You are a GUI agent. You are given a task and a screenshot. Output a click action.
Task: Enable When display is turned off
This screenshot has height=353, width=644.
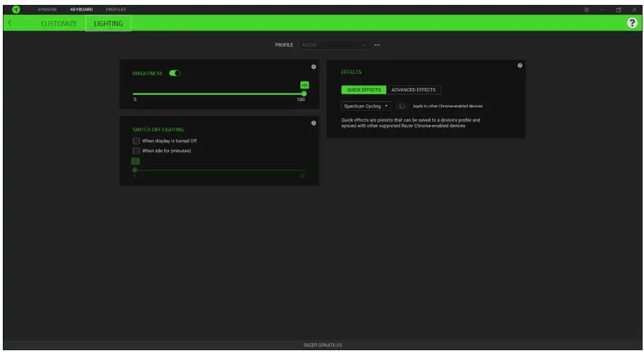pyautogui.click(x=136, y=141)
